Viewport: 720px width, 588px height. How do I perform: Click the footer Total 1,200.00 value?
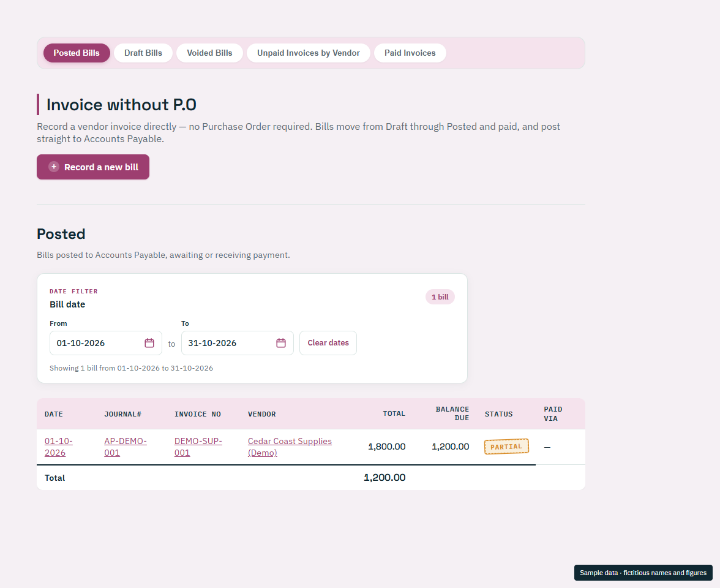[384, 477]
